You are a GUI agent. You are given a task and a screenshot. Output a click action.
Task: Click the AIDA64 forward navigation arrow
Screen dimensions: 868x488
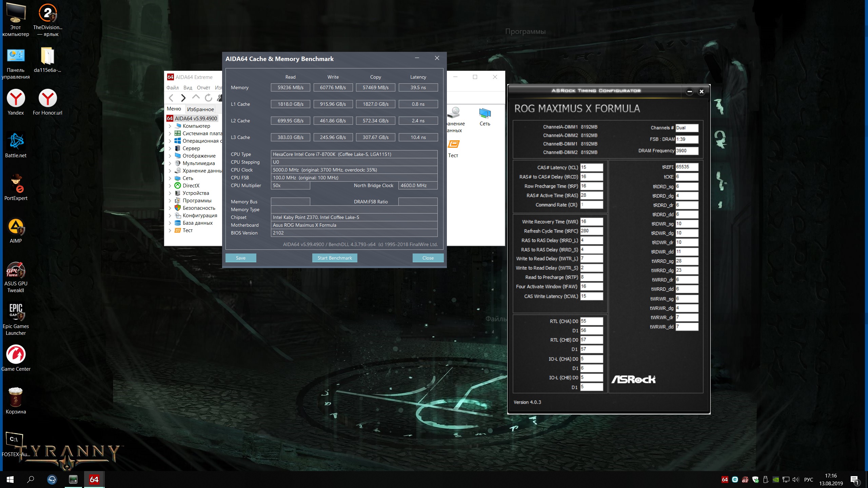coord(183,98)
